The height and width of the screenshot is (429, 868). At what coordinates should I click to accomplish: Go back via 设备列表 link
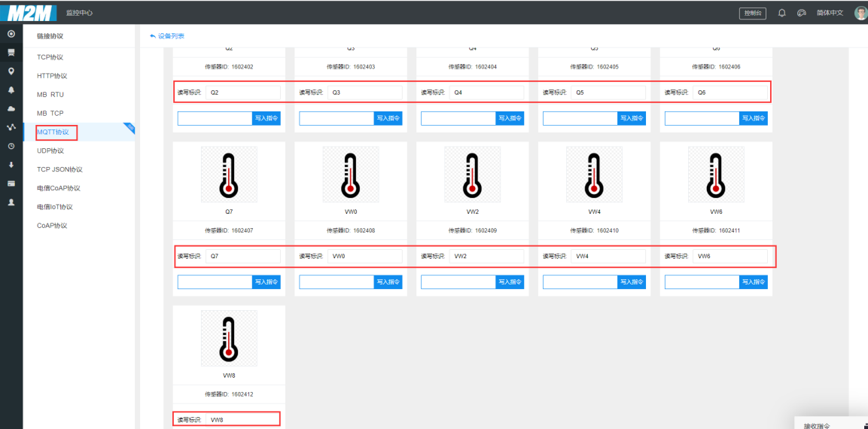[x=167, y=36]
